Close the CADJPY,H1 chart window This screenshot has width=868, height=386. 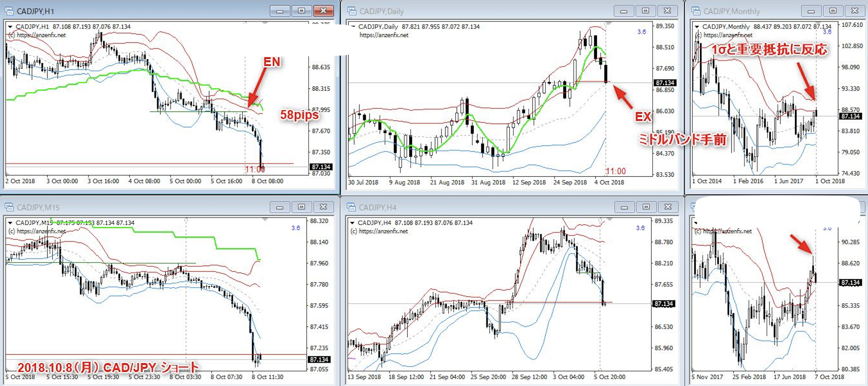point(323,11)
